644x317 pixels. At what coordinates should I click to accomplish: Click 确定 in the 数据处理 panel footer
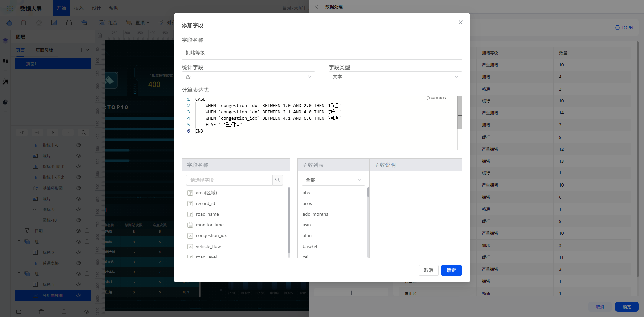coord(627,307)
